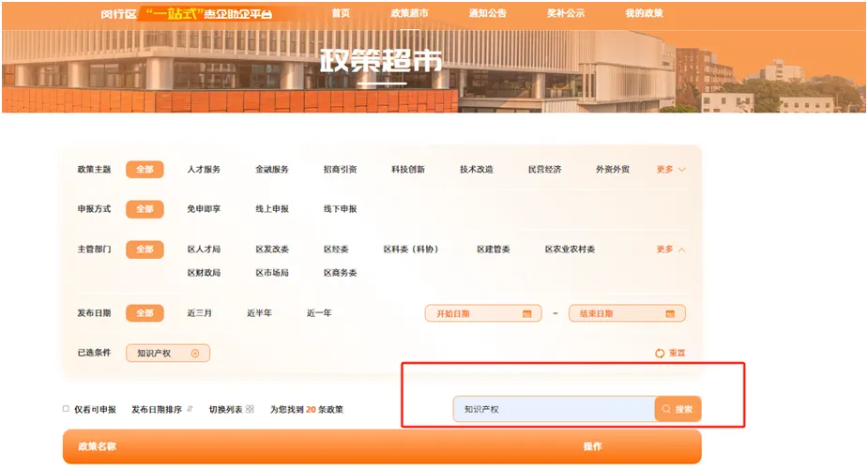
Task: Expand 更多 in 政策主题 row
Action: point(671,169)
